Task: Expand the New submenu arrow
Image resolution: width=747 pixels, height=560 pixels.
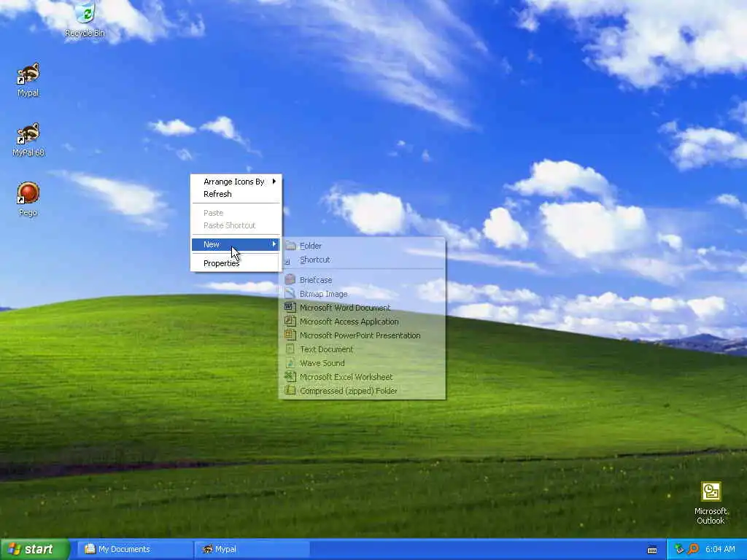Action: click(274, 244)
